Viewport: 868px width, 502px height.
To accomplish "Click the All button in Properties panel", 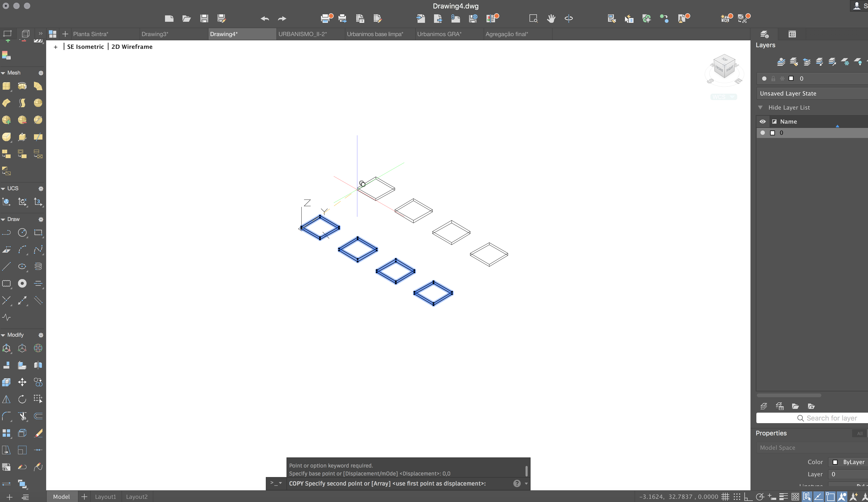I will (860, 434).
